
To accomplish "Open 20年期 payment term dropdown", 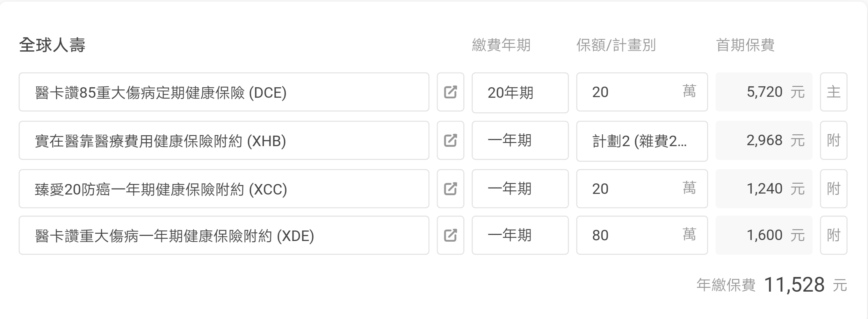I will tap(520, 93).
